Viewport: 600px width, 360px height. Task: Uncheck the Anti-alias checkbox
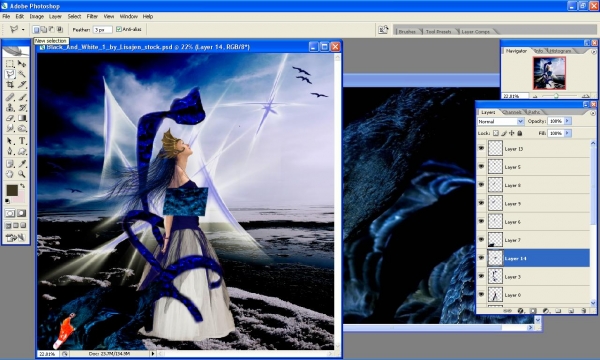coord(119,29)
